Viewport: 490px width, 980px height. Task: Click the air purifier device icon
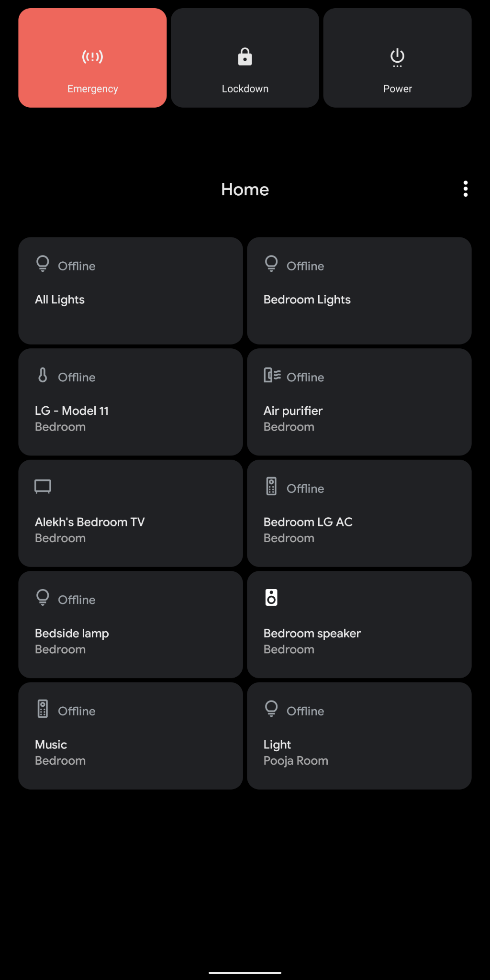(272, 375)
